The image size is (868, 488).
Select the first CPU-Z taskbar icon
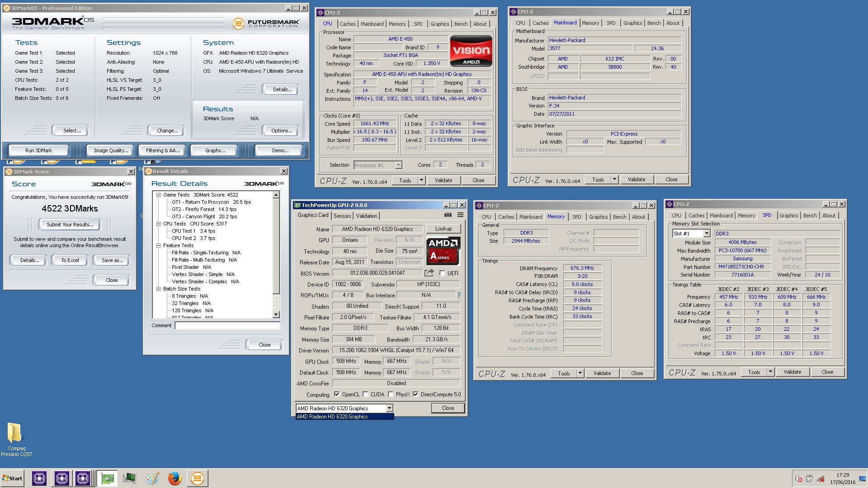[x=39, y=479]
